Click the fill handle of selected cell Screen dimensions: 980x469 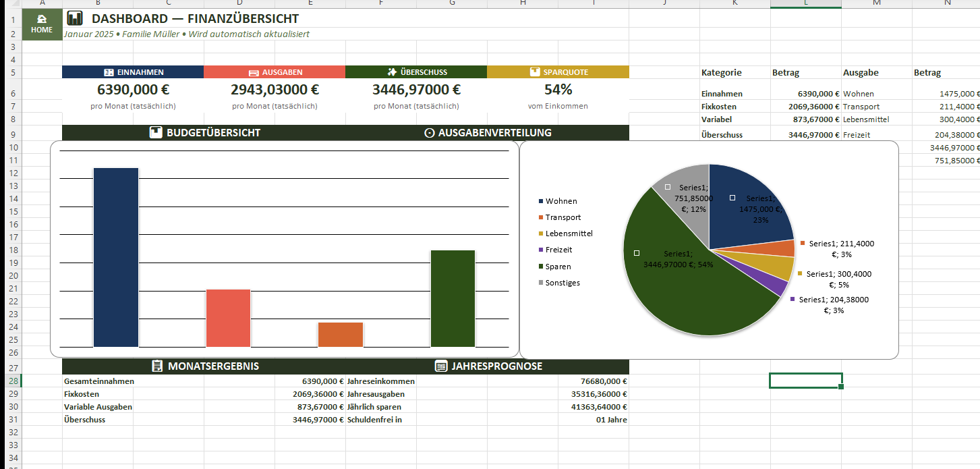tap(841, 387)
